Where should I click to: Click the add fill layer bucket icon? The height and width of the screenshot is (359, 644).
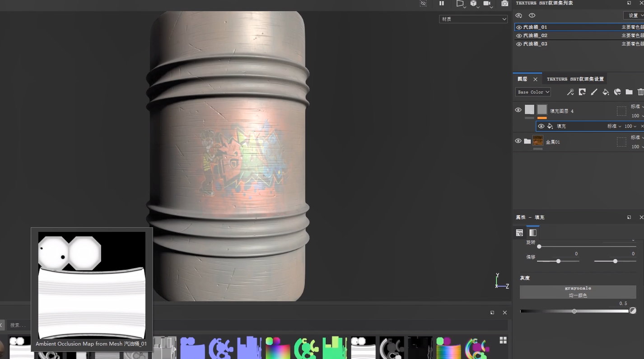(x=606, y=92)
